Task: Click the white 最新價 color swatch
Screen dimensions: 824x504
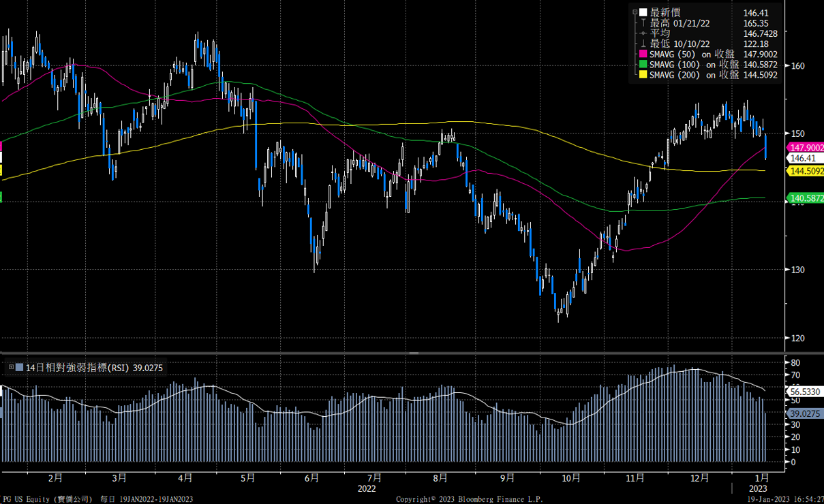Action: pos(643,12)
